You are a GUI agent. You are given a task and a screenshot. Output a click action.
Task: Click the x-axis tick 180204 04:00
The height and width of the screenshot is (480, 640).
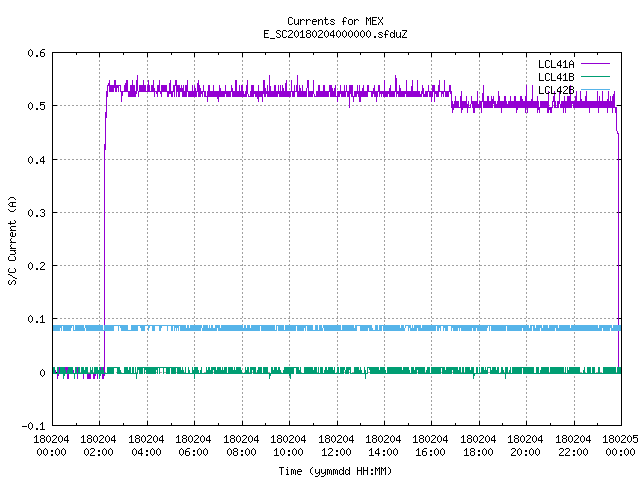146,445
